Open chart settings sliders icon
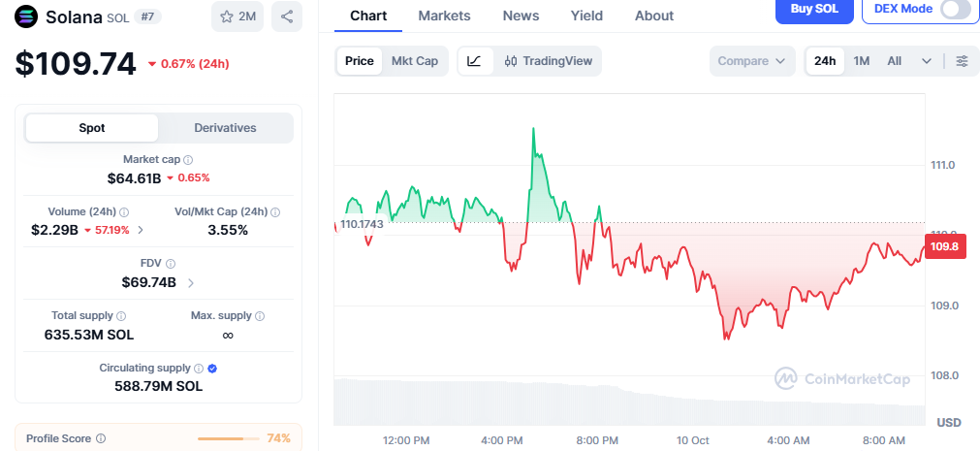The width and height of the screenshot is (980, 451). click(962, 61)
